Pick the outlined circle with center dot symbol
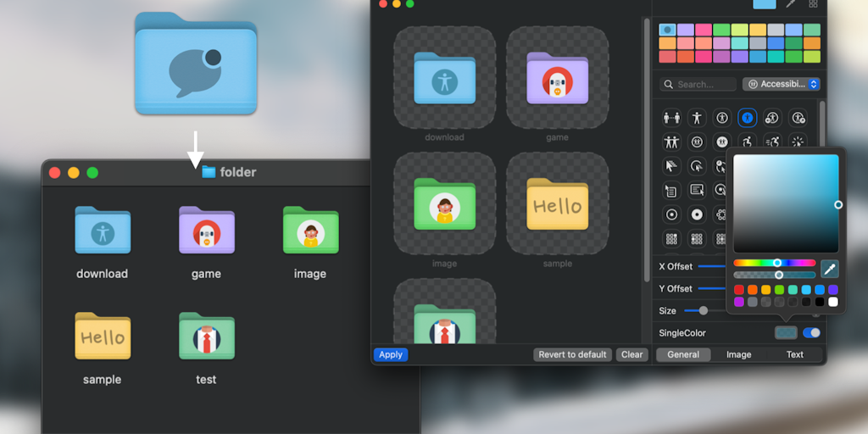The image size is (868, 434). tap(671, 214)
